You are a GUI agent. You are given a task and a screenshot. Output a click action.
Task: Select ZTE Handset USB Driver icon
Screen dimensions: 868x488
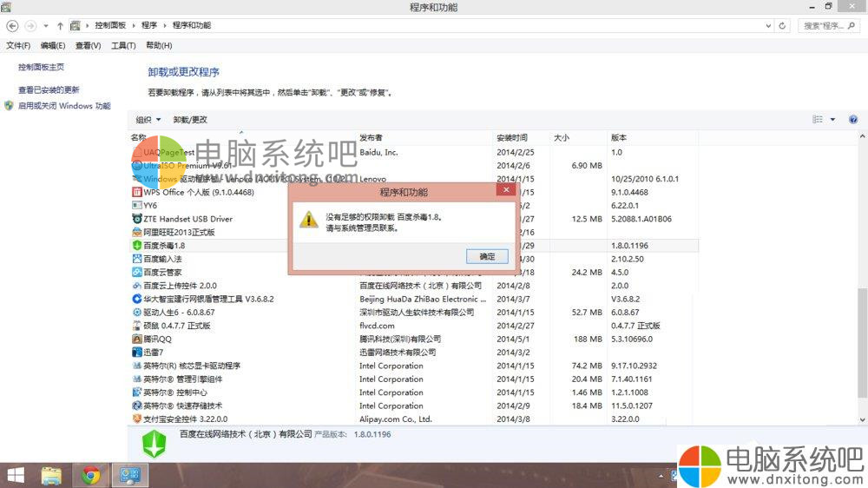(x=137, y=219)
